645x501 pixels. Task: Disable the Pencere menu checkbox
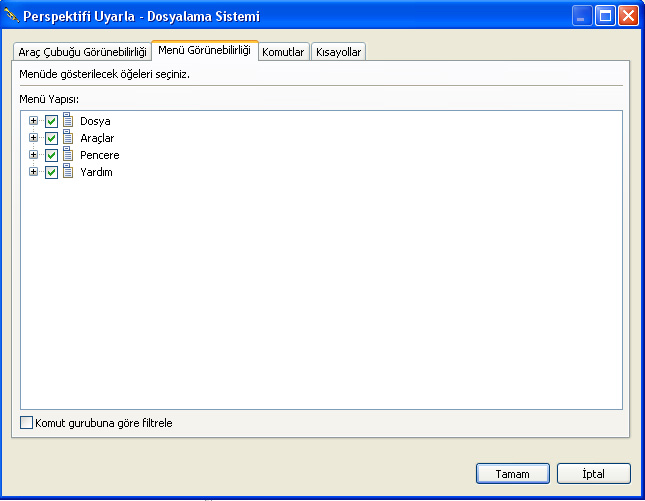click(x=52, y=155)
